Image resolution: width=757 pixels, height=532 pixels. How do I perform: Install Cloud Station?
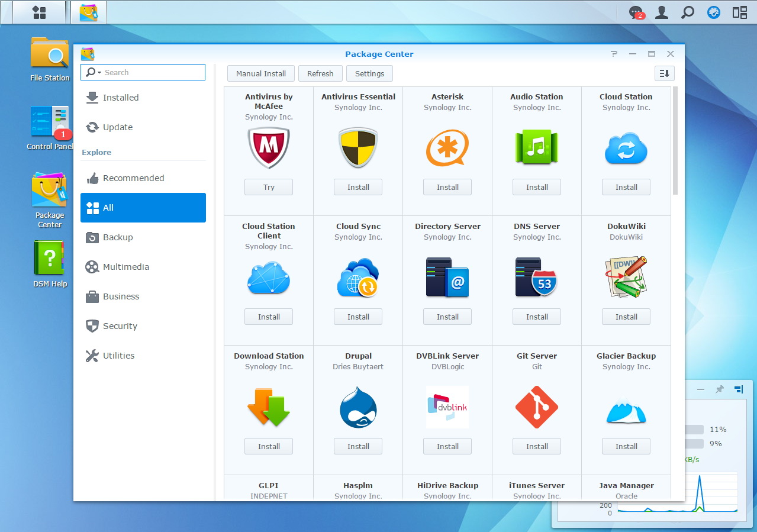click(626, 187)
